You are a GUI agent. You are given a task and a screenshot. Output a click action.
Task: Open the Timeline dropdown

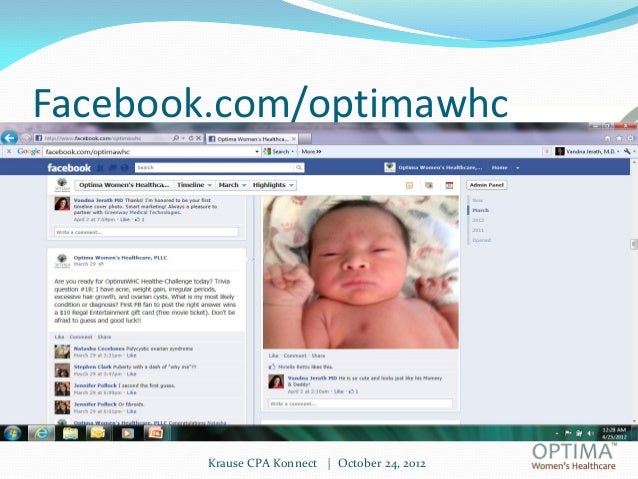(194, 185)
